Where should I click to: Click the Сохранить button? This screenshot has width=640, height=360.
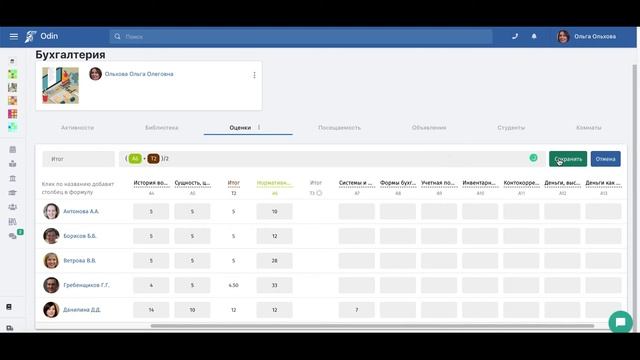click(x=568, y=159)
